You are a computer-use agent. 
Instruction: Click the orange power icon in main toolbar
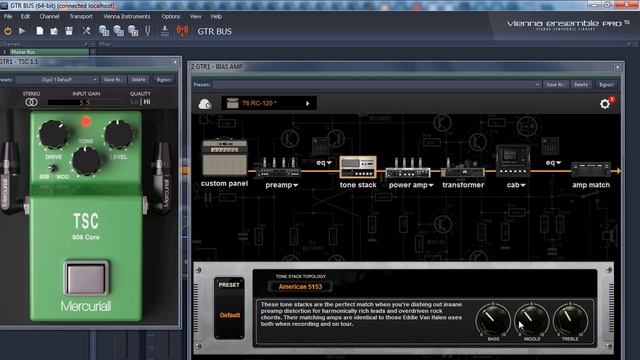(x=7, y=31)
